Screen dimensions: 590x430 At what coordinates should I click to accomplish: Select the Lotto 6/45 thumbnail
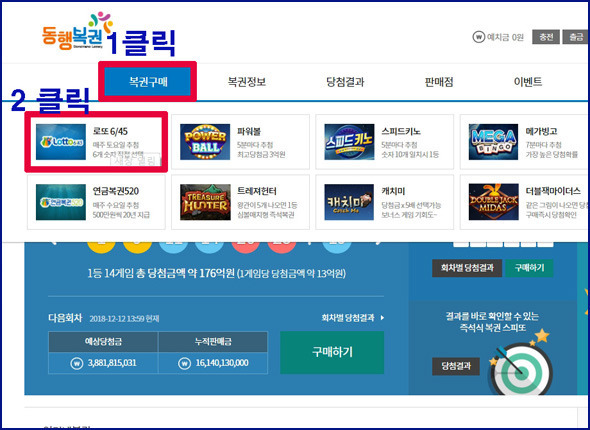coord(61,142)
